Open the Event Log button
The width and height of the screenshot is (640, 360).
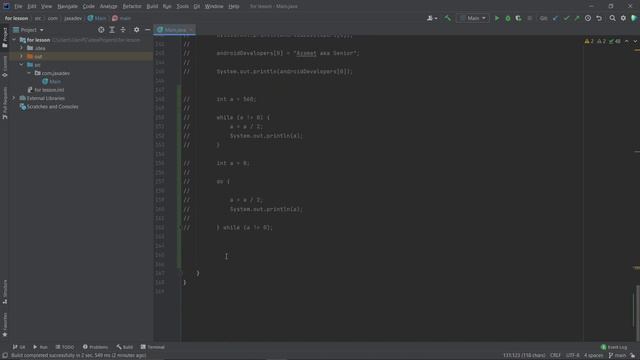click(614, 347)
